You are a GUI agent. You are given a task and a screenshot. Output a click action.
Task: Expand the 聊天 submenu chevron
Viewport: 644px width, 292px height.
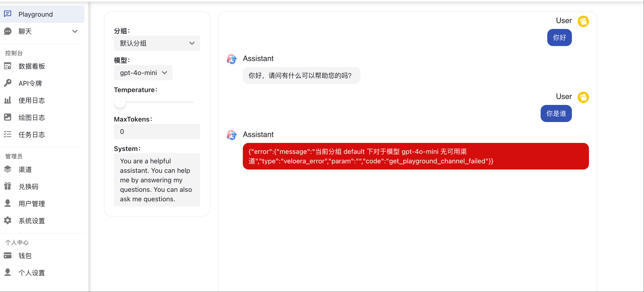(x=75, y=31)
